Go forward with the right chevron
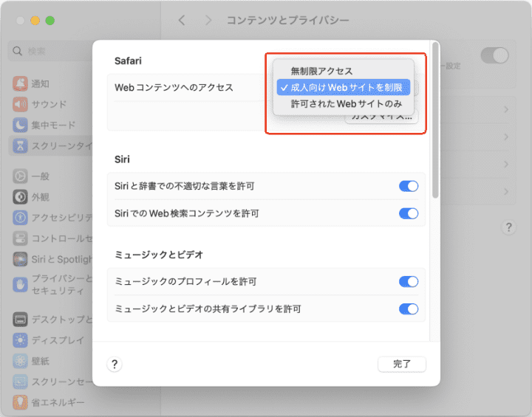 point(208,21)
